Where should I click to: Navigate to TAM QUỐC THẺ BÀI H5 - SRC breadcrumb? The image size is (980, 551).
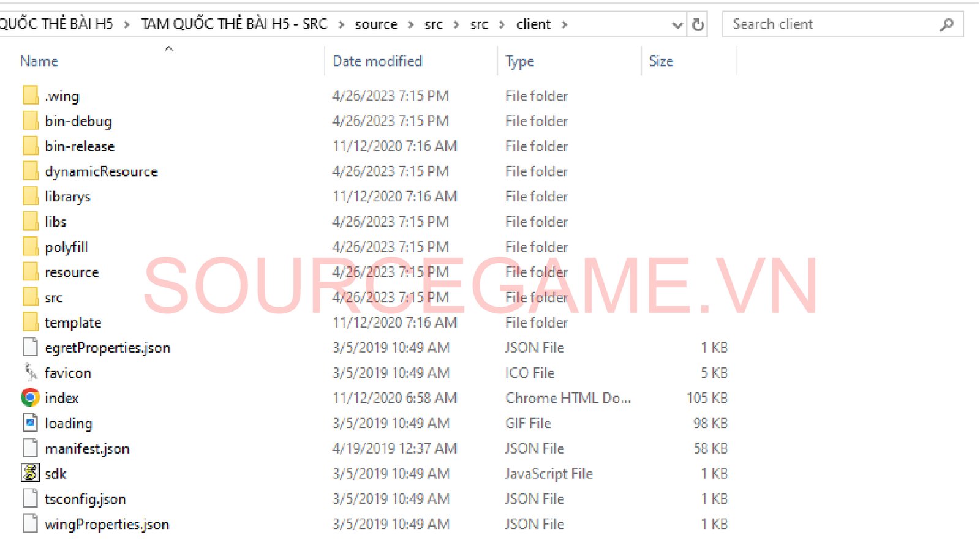[234, 24]
